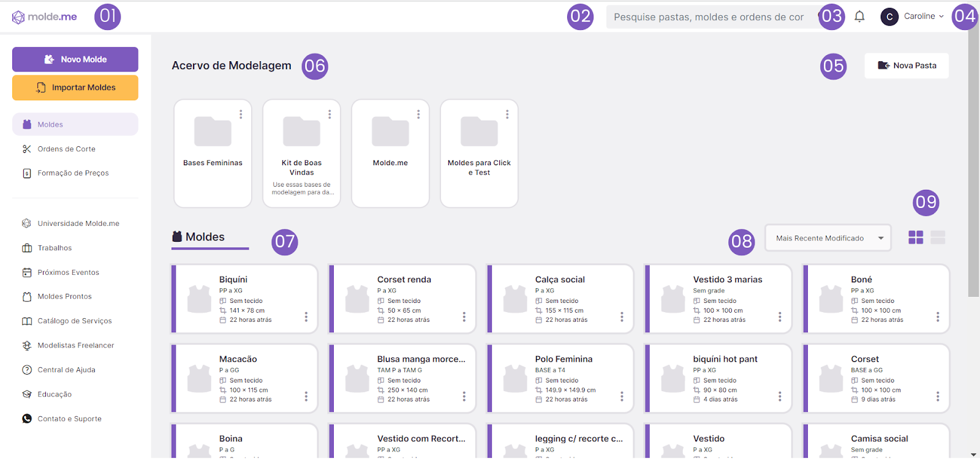Open options for Moldes para Click e Test

[507, 114]
